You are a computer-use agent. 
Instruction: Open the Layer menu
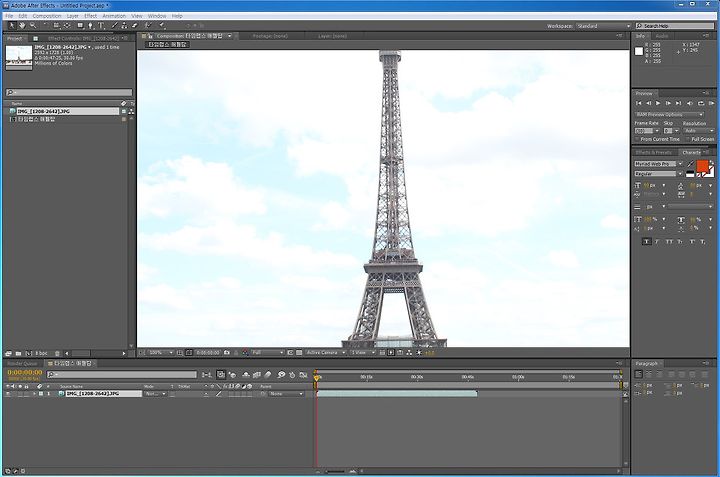[73, 16]
